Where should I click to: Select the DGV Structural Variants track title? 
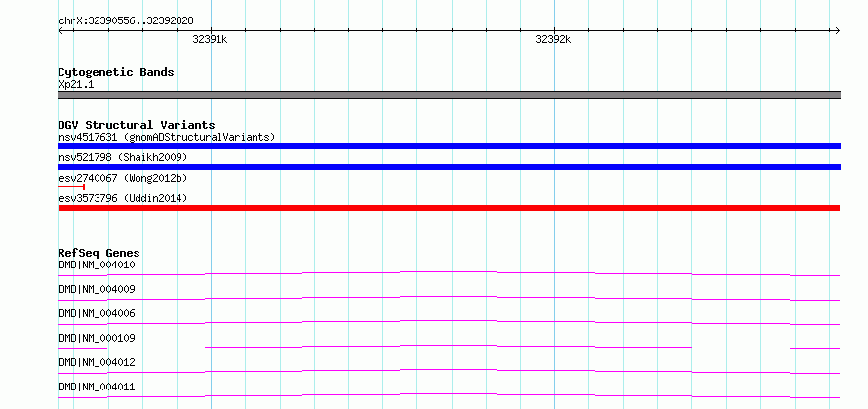point(137,125)
